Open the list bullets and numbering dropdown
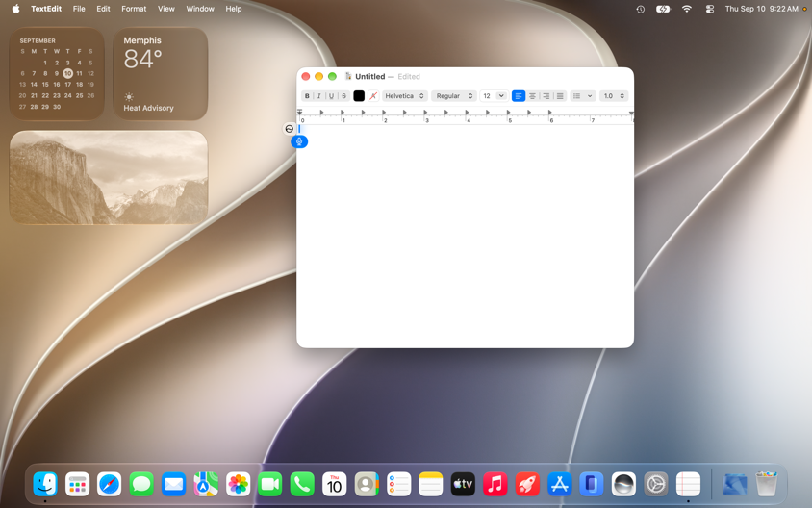Viewport: 812px width, 508px height. (x=583, y=96)
